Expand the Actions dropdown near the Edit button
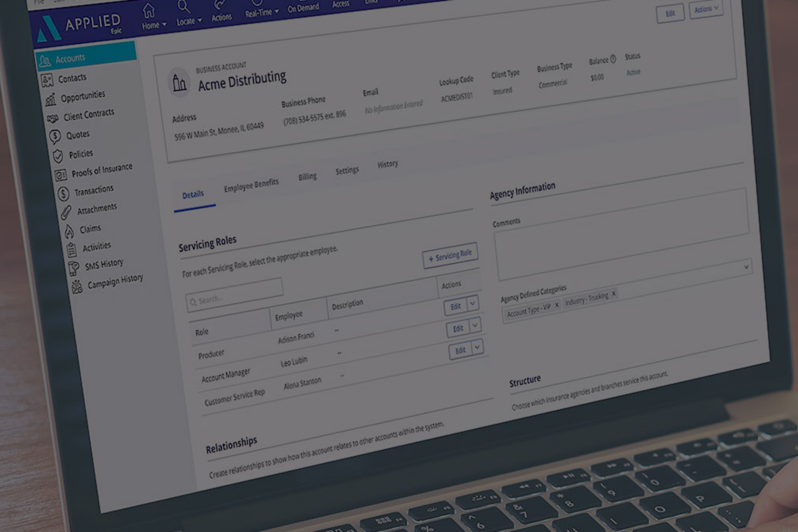This screenshot has width=798, height=532. (x=706, y=9)
